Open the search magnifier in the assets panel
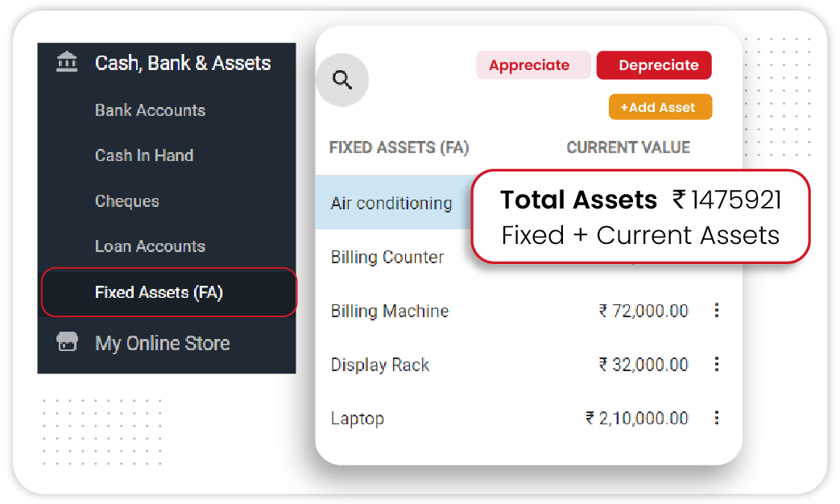840x504 pixels. point(342,80)
